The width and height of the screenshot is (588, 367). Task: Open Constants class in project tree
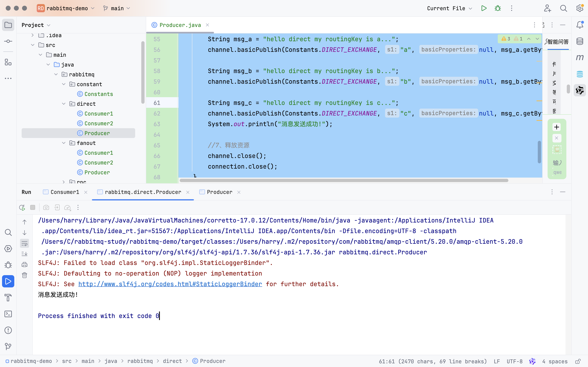pyautogui.click(x=99, y=94)
